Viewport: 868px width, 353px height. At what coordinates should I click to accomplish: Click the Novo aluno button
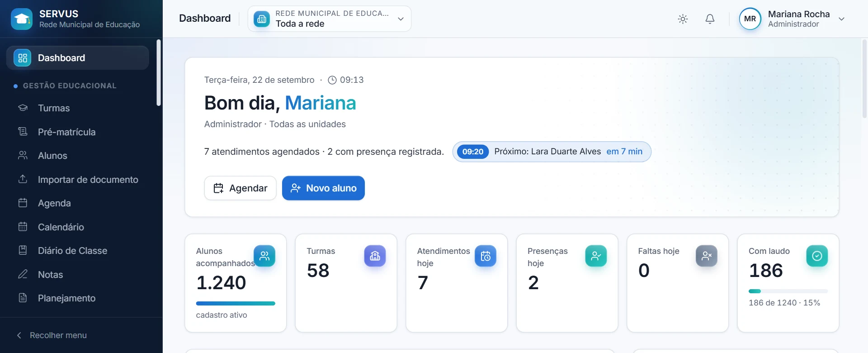[x=323, y=188]
